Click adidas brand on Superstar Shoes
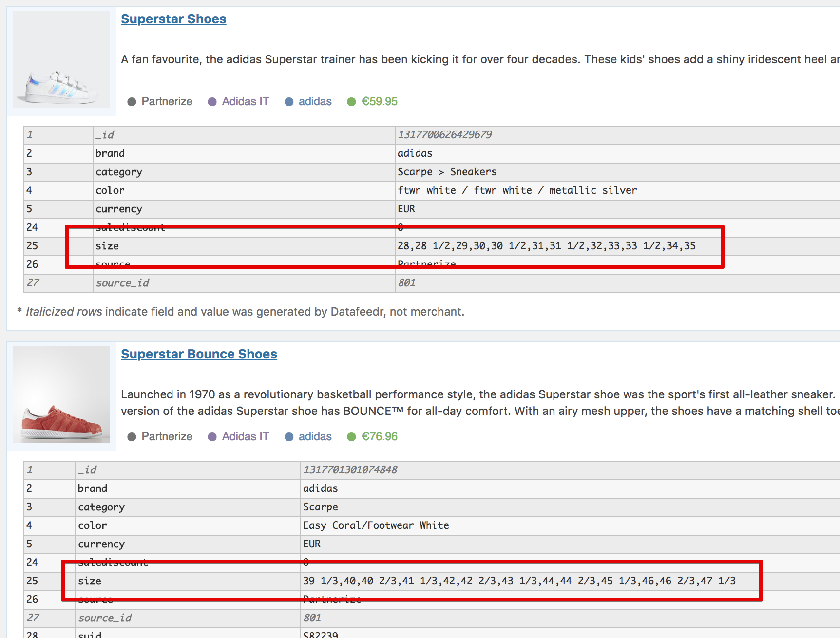This screenshot has width=840, height=638. (x=315, y=101)
